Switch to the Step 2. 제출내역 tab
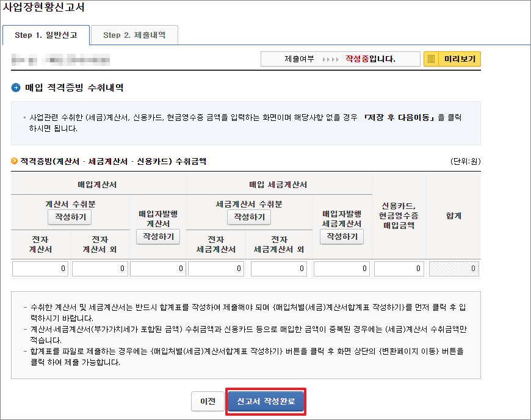Screen dimensions: 531x420 [x=135, y=35]
